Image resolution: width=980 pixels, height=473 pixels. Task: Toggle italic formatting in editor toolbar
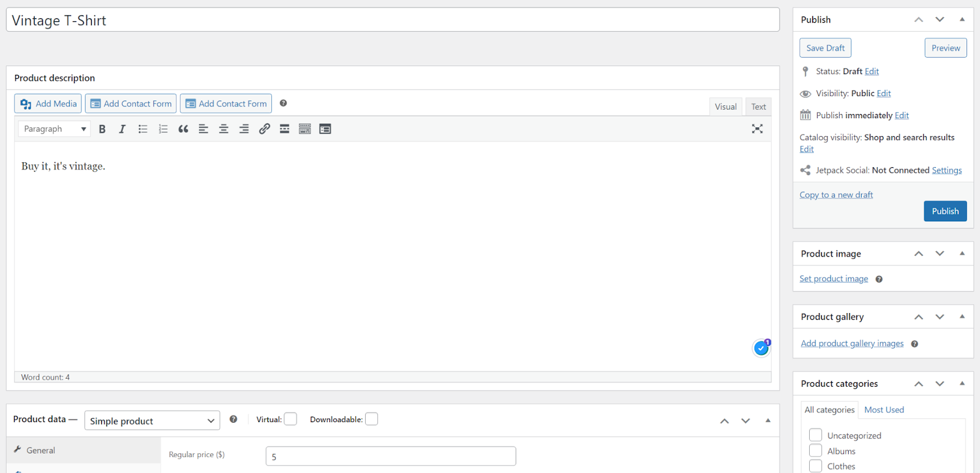pyautogui.click(x=123, y=129)
